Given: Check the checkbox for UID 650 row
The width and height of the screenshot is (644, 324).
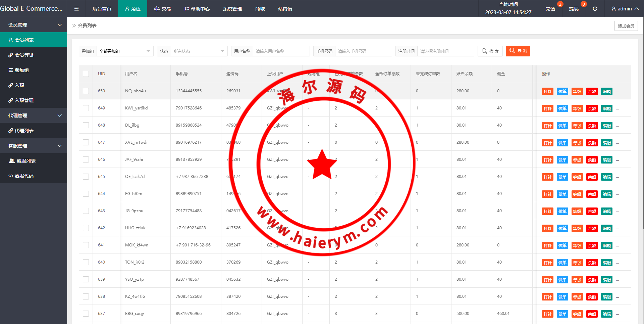Looking at the screenshot, I should tap(86, 91).
